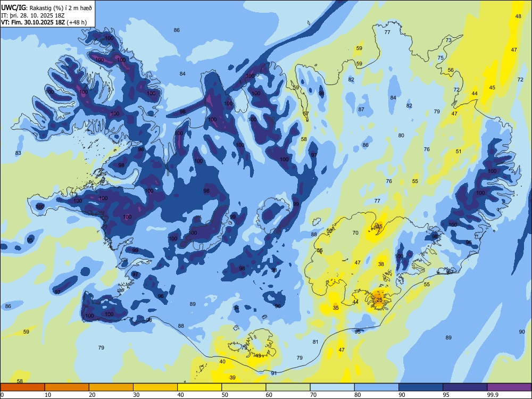The image size is (532, 399).
Task: Click the map value '81' in the south
Action: (x=315, y=342)
